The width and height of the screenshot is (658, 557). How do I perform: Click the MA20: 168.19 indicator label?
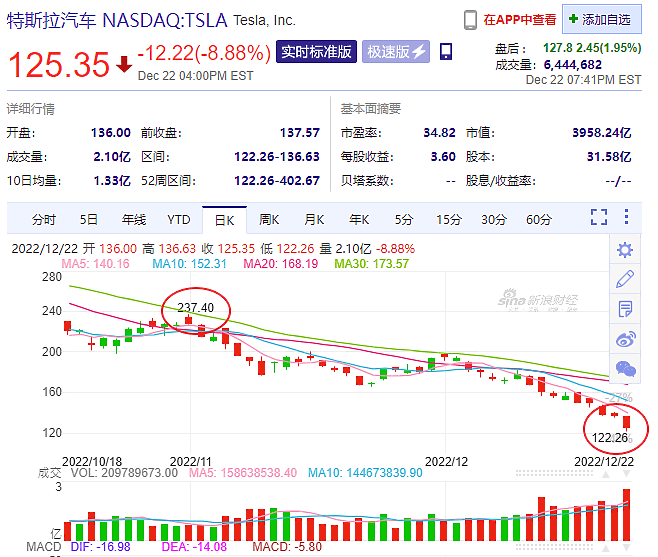pyautogui.click(x=280, y=264)
